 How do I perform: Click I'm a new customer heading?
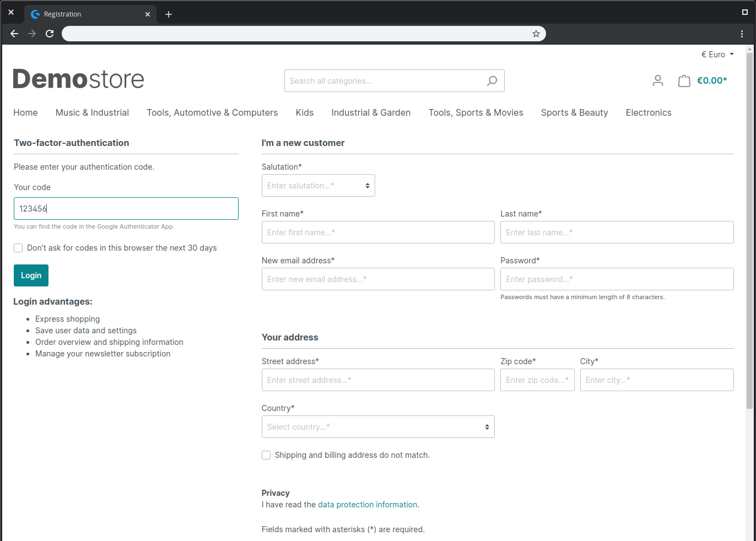tap(303, 143)
